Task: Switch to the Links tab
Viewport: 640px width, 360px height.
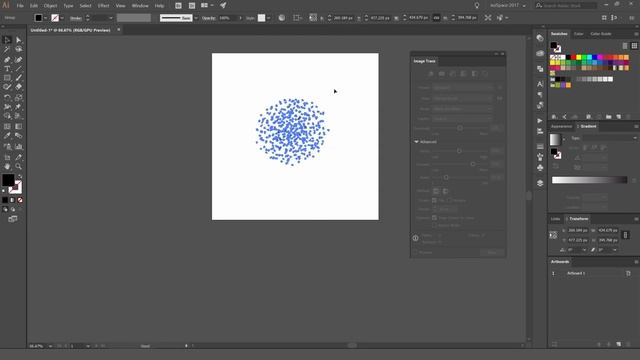Action: (x=556, y=219)
